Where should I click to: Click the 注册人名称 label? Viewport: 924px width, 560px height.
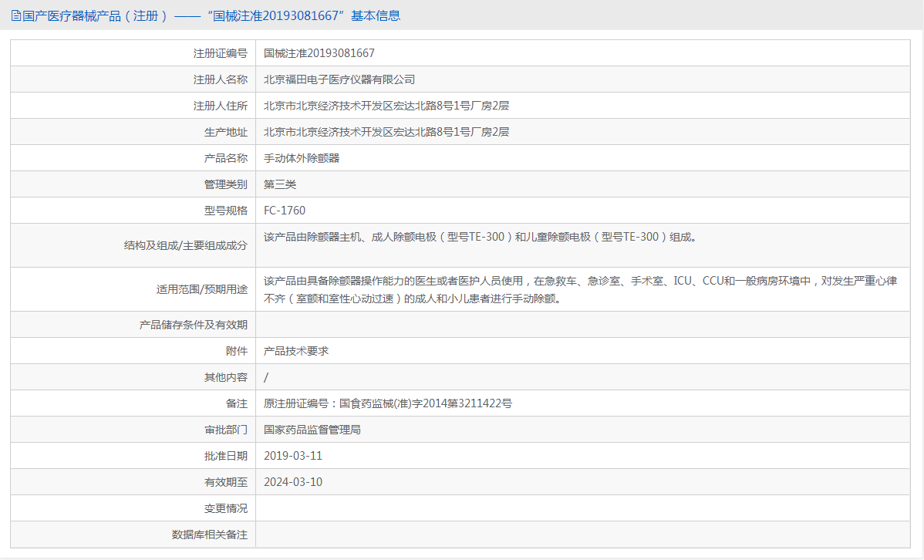(x=221, y=79)
